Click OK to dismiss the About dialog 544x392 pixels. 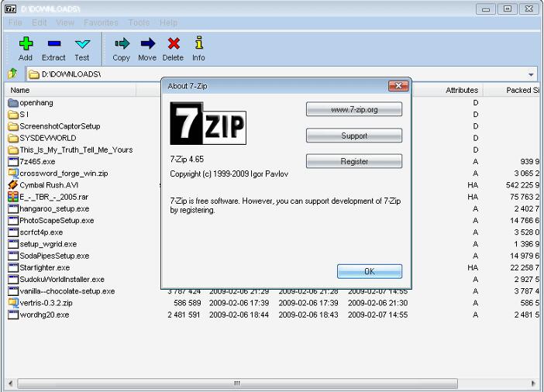point(370,271)
